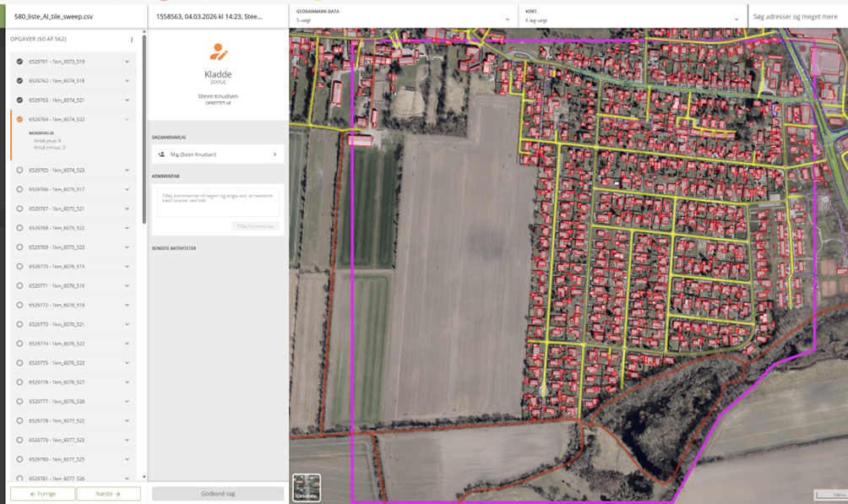Mark the radio circle for task 6529770
Screen dimensions: 848x504
(19, 267)
